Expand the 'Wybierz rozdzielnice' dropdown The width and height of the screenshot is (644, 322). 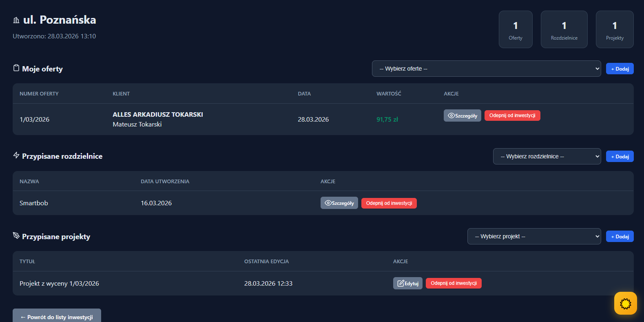click(547, 156)
